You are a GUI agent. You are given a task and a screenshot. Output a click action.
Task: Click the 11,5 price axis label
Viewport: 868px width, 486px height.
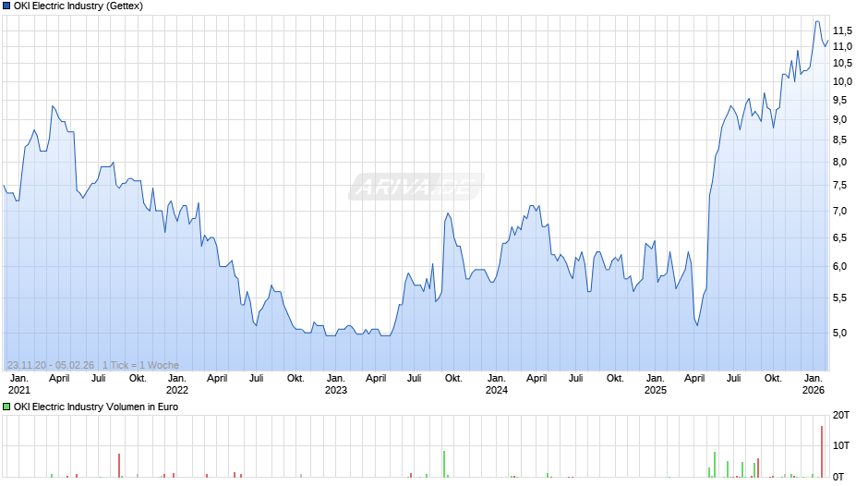coord(842,31)
